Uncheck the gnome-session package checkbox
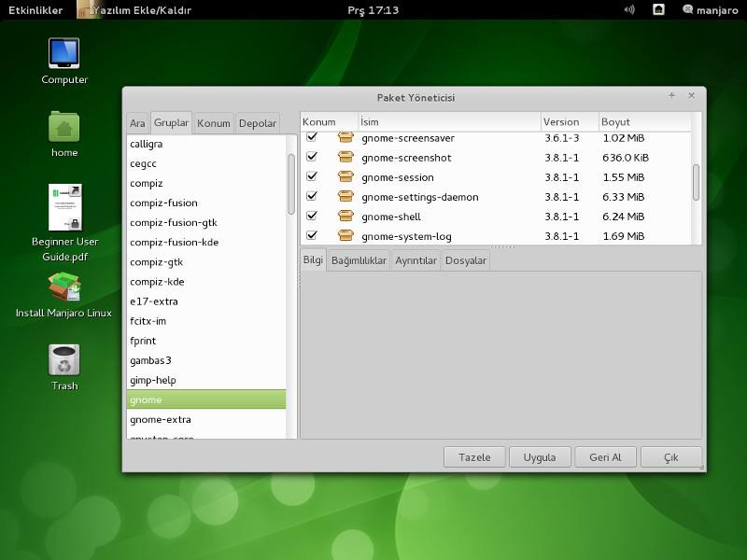Viewport: 747px width, 560px height. pyautogui.click(x=312, y=176)
